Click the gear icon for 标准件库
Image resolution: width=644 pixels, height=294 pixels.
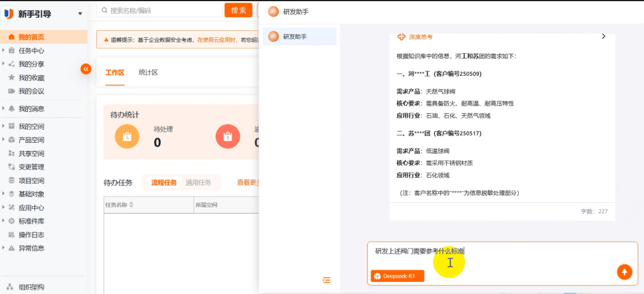tap(11, 221)
